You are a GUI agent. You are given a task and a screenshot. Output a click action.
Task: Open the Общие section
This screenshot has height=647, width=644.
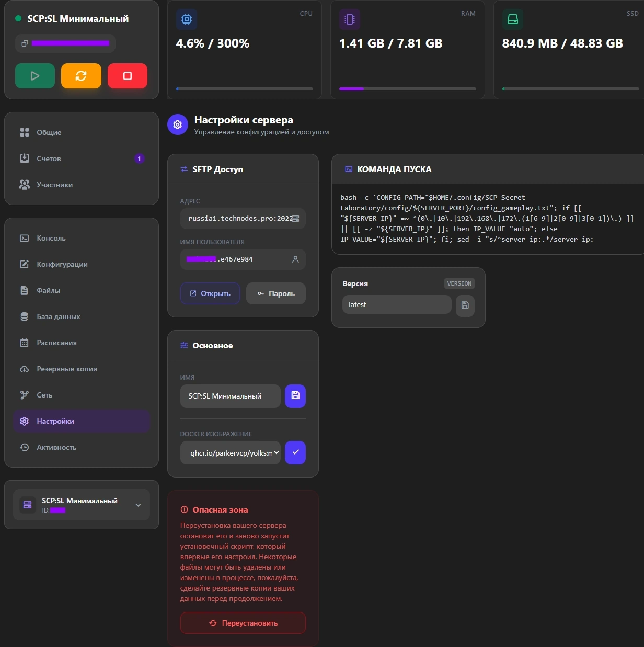(x=82, y=132)
